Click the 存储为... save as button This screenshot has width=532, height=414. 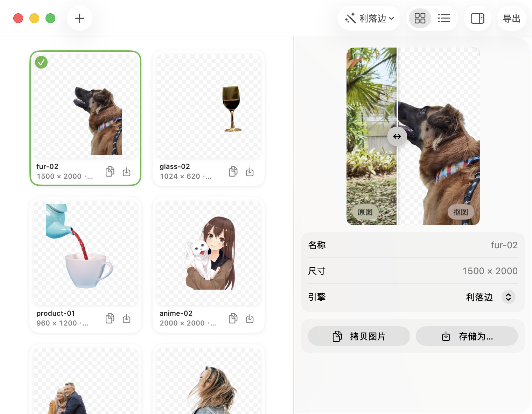[x=467, y=336]
